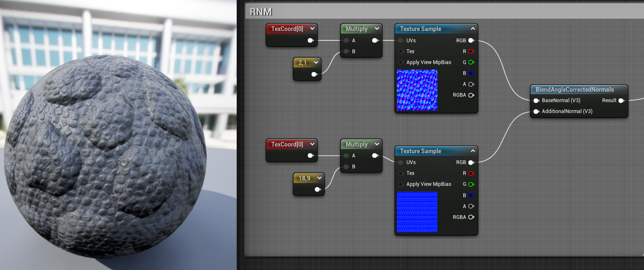Click the A alpha pin on BaseNormal Texture Sample

pyautogui.click(x=471, y=84)
